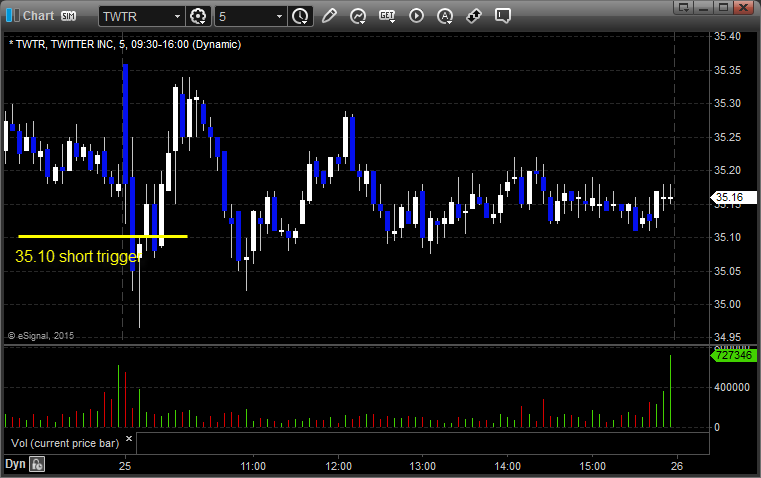Maximize the chart window

[723, 7]
